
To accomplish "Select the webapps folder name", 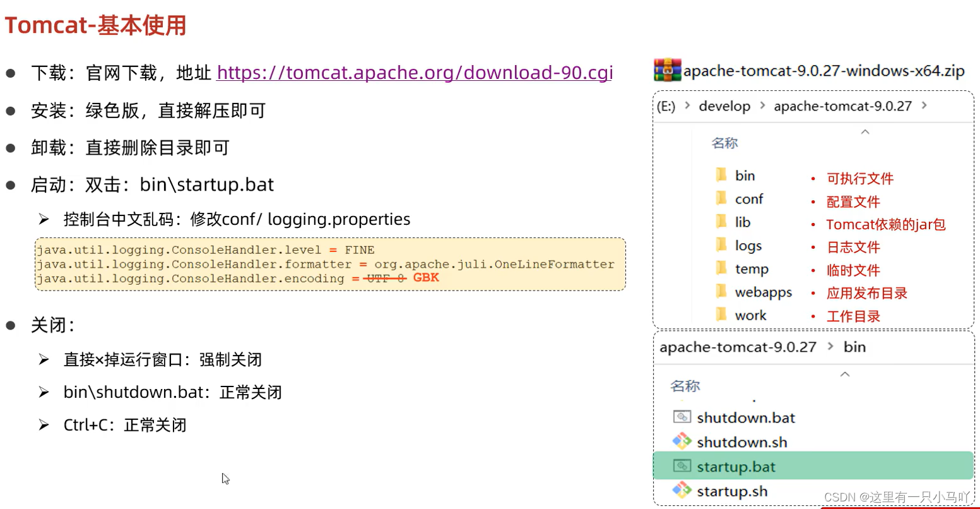I will coord(764,292).
